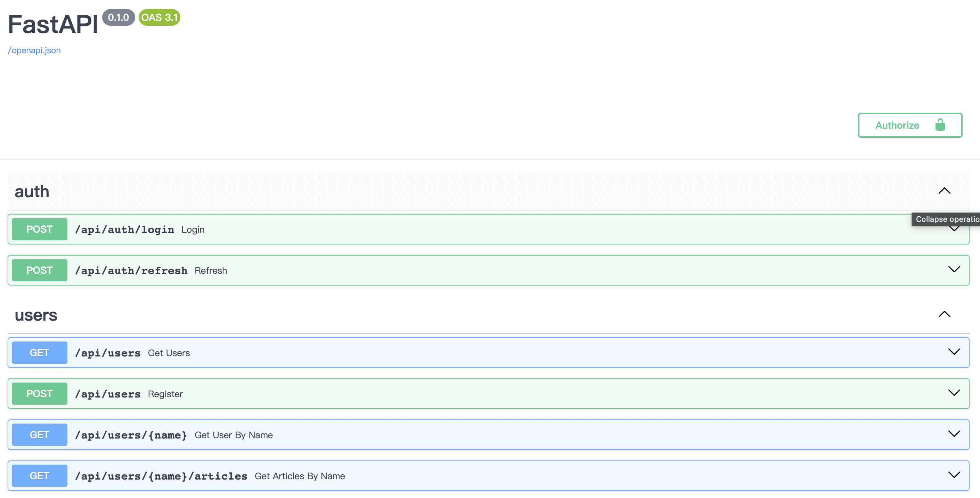Click the POST badge for /api/auth/login
Image resolution: width=980 pixels, height=498 pixels.
pos(40,229)
